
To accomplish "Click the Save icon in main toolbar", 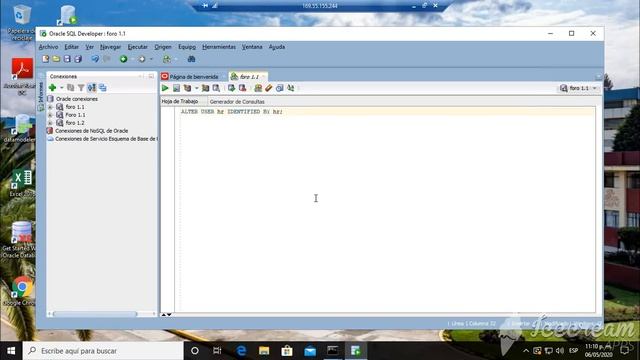I will click(67, 59).
